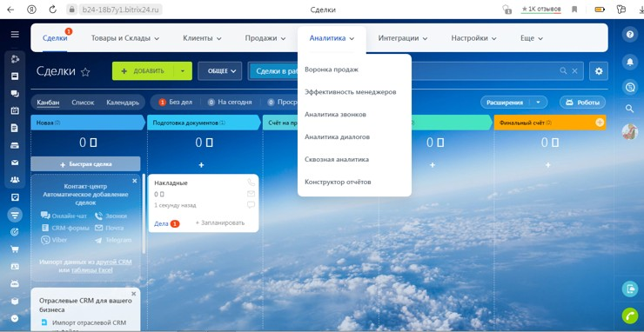Switch to Канбан view

pos(48,103)
